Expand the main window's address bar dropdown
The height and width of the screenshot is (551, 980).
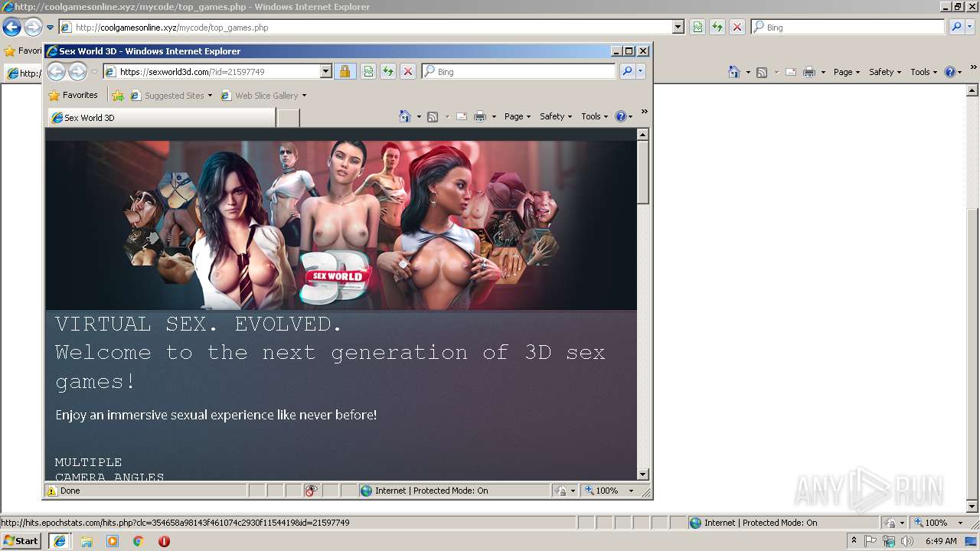pyautogui.click(x=678, y=28)
